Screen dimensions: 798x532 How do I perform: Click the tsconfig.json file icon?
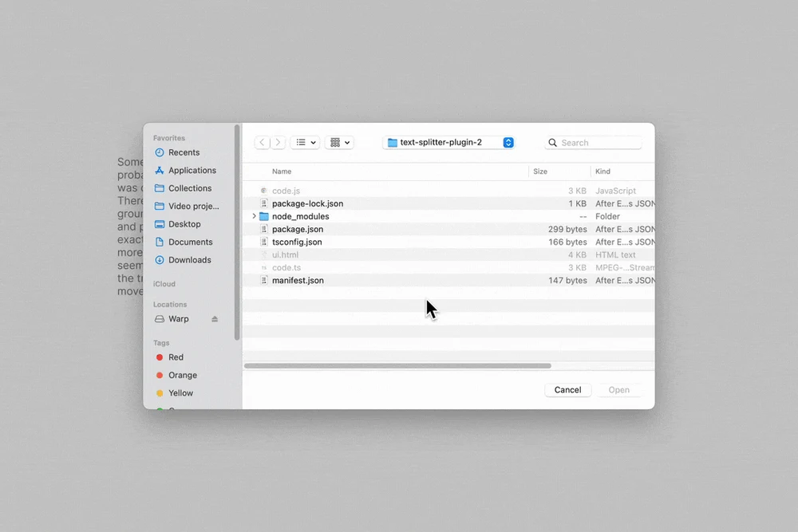263,242
